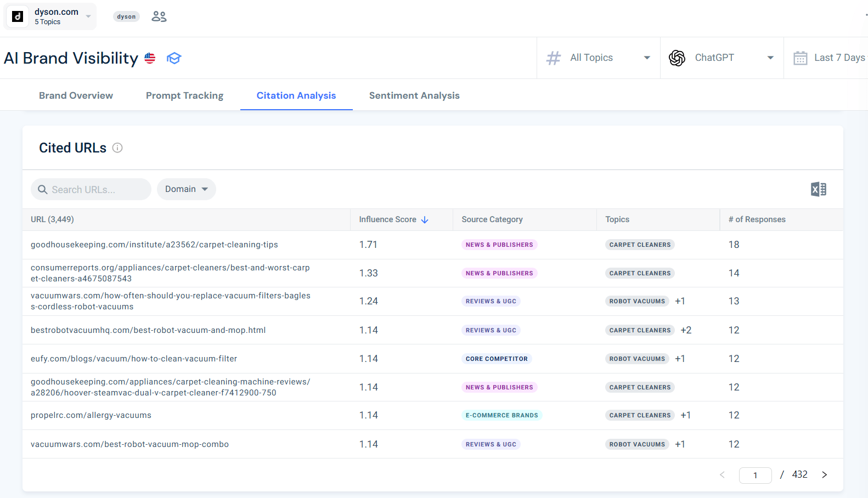Open eufy how-to-clean-vacuum-filter URL
The height and width of the screenshot is (498, 868).
point(134,359)
